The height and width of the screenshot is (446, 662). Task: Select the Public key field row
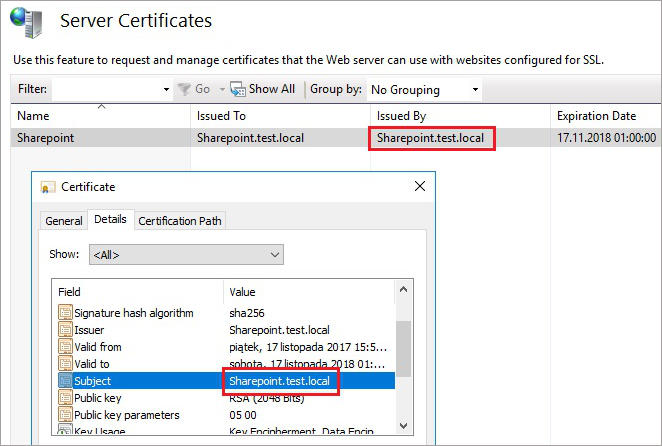click(x=224, y=398)
